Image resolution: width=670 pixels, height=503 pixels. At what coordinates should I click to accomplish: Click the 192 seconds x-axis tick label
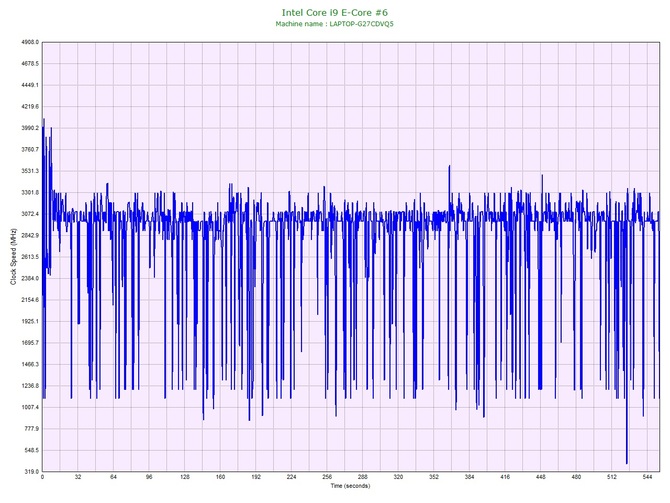(x=256, y=477)
